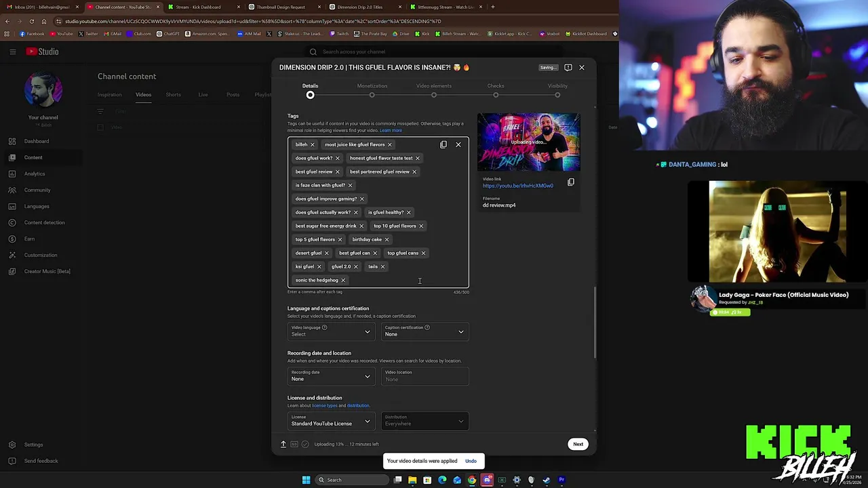The width and height of the screenshot is (868, 488).
Task: Open the Windows Start menu
Action: (x=306, y=480)
